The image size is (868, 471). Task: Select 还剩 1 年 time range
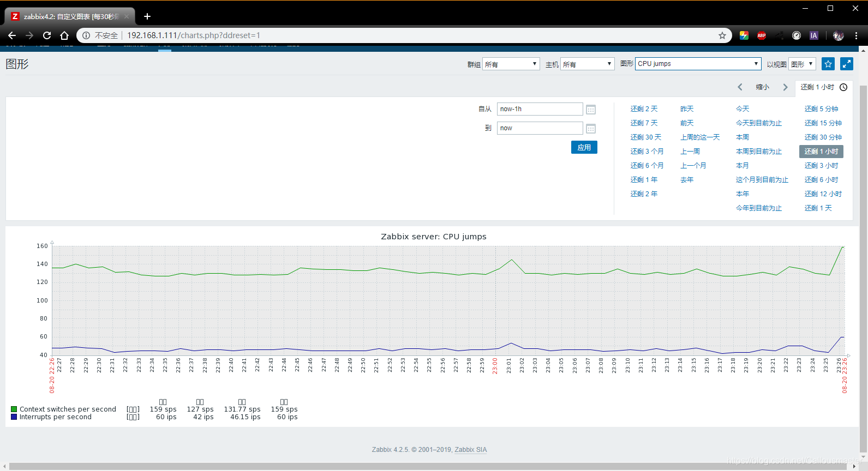pos(644,180)
